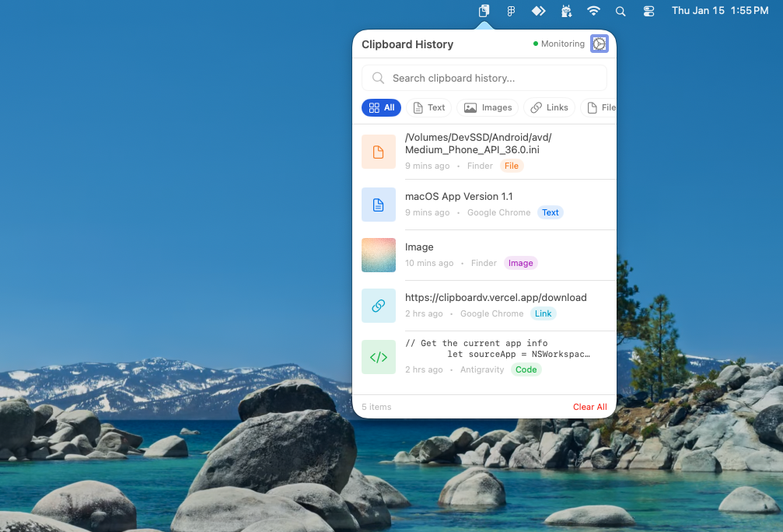
Task: Click the green Monitoring status indicator
Action: (537, 44)
